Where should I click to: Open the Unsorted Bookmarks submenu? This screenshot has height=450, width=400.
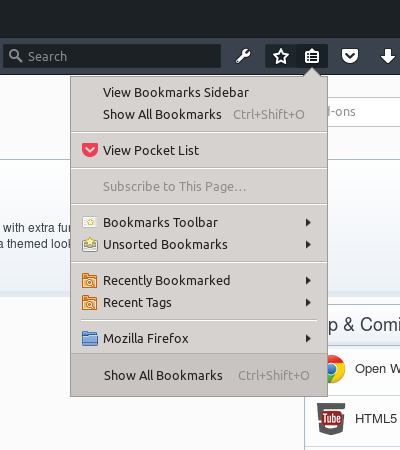point(199,244)
